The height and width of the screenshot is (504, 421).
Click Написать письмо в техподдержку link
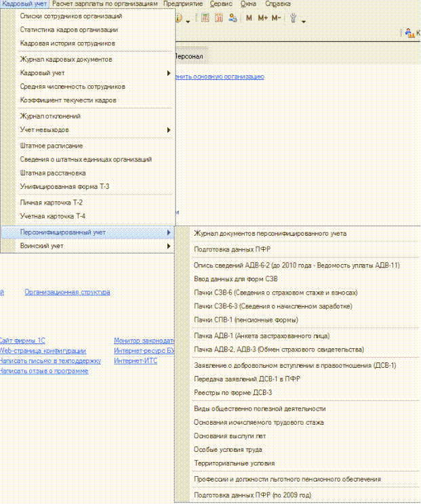50,361
